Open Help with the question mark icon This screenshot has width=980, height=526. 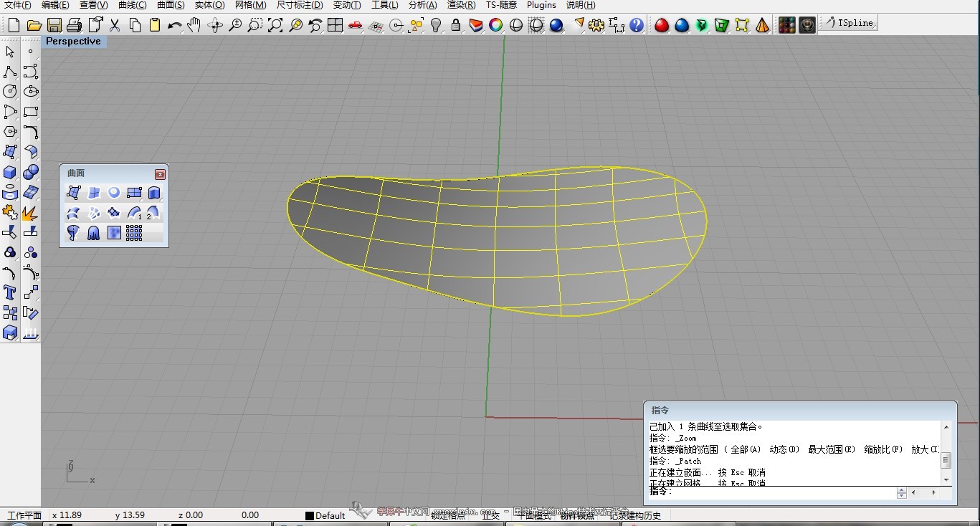click(636, 25)
